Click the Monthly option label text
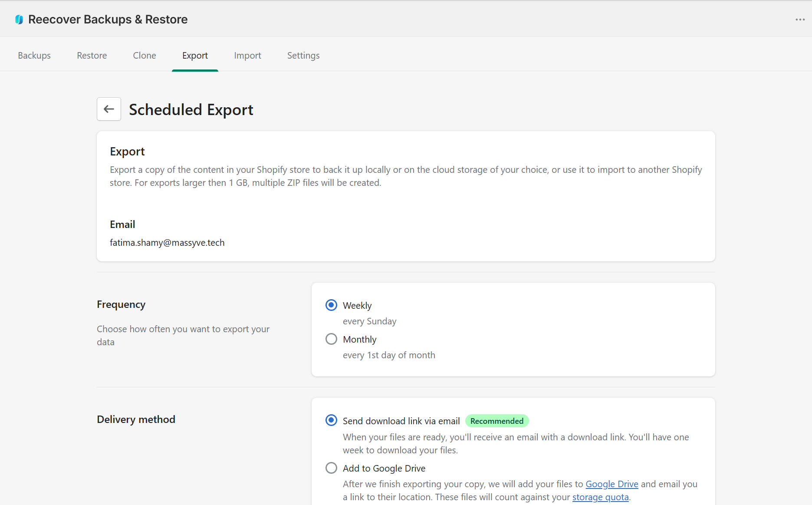The width and height of the screenshot is (812, 505). [360, 340]
